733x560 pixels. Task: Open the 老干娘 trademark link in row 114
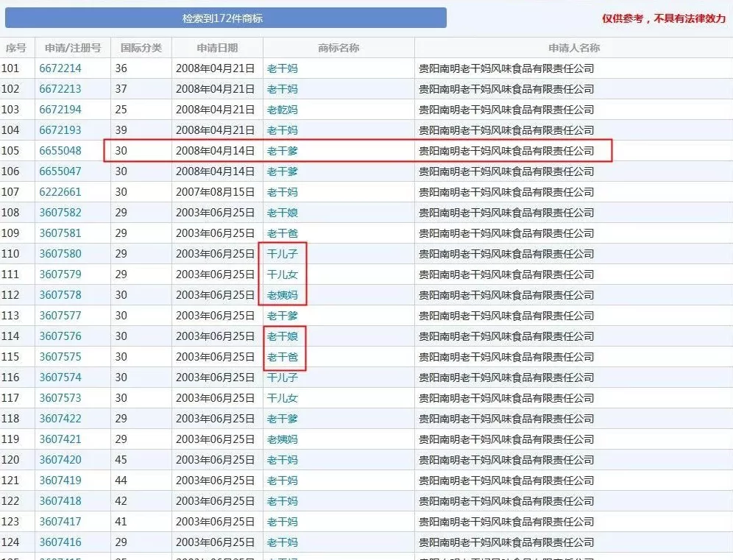click(x=283, y=336)
